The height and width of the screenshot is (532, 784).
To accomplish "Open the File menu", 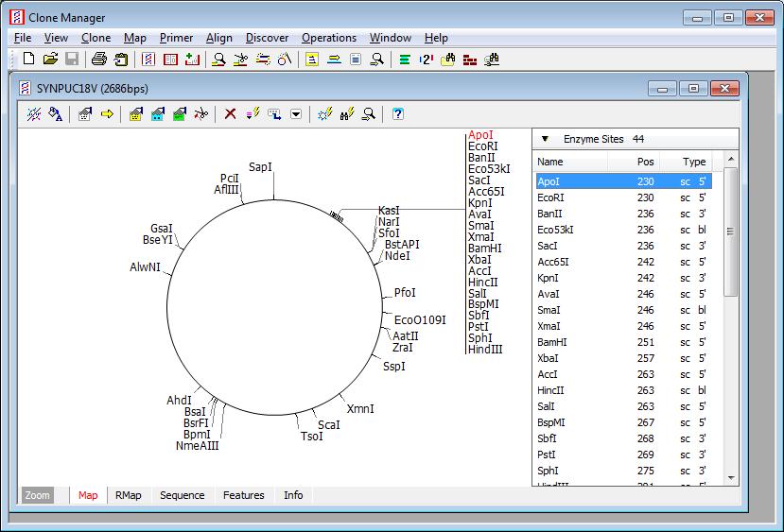I will [23, 38].
